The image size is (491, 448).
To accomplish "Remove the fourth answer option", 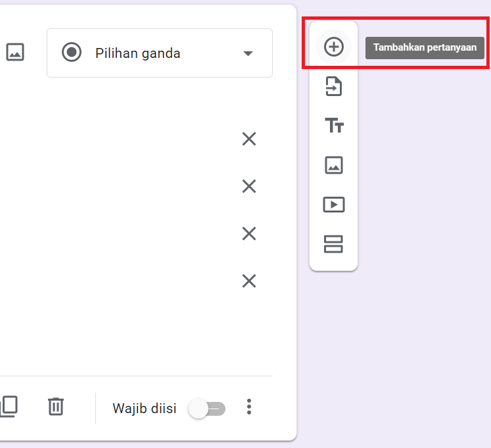I will tap(249, 281).
